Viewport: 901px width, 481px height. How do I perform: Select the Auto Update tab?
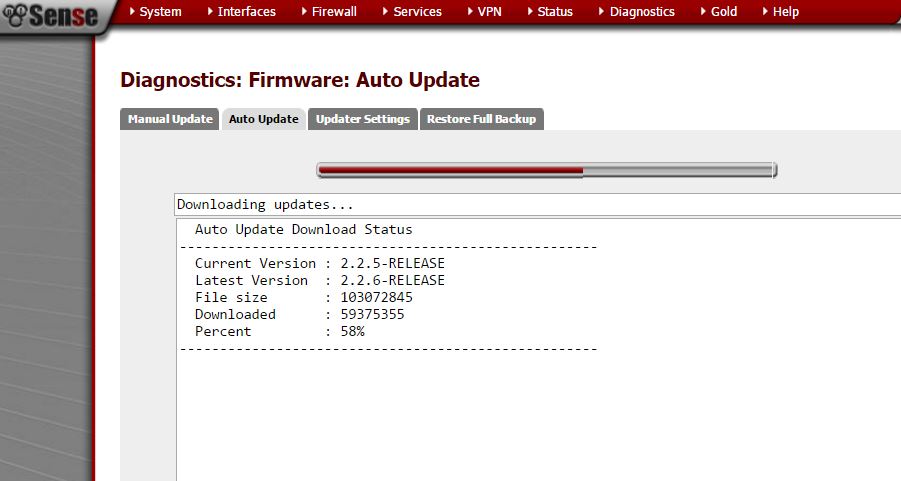click(264, 119)
